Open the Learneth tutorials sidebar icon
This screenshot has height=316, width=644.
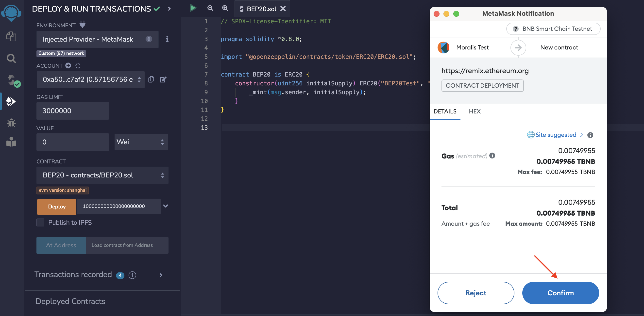click(11, 142)
